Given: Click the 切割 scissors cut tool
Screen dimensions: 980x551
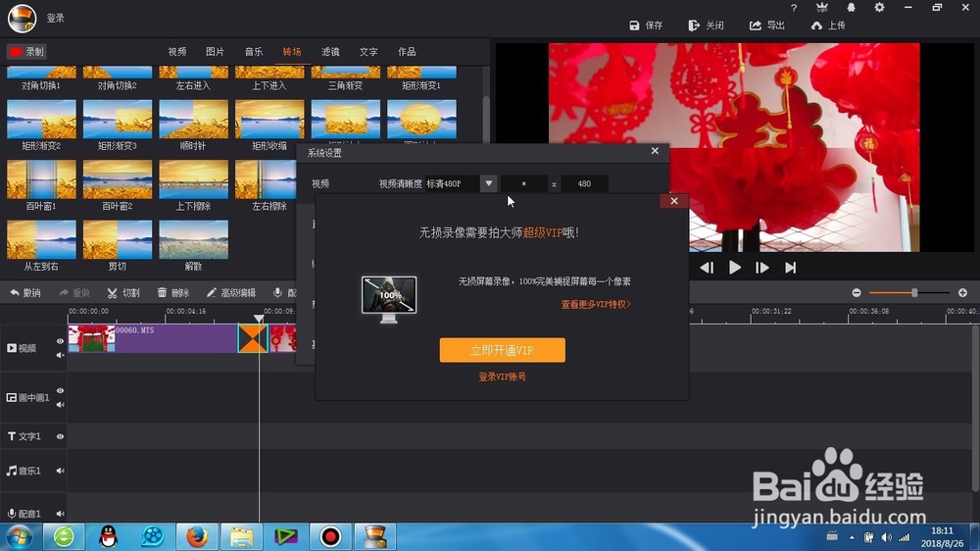Looking at the screenshot, I should (123, 293).
